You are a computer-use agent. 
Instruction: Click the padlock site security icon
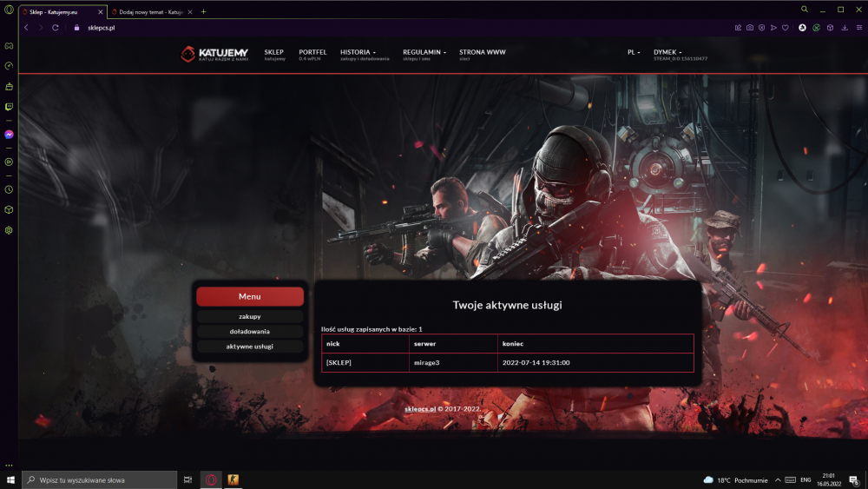pos(77,28)
